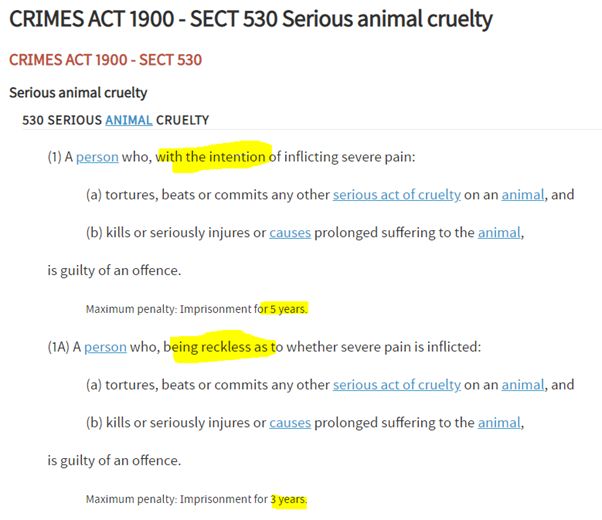Follow the causes link in subsection (1A)(b)
Viewport: 602px width, 520px height.
pos(290,423)
